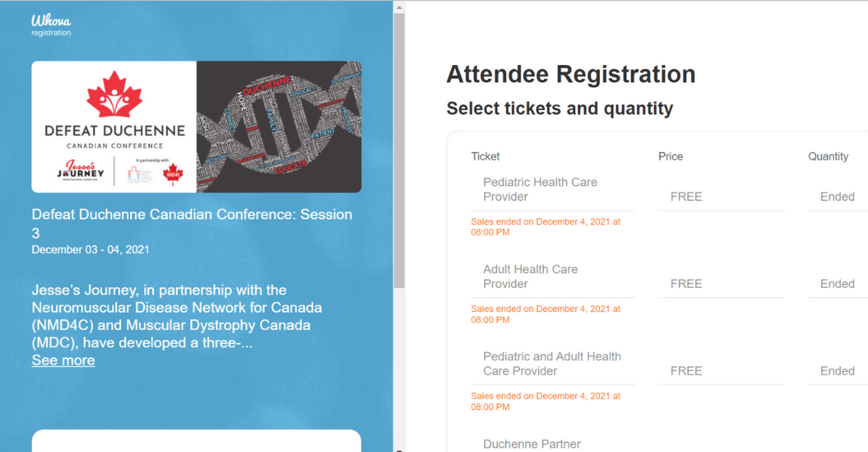Select the Duchenne Partner ticket row
Screen dimensions: 868x452
pos(532,443)
